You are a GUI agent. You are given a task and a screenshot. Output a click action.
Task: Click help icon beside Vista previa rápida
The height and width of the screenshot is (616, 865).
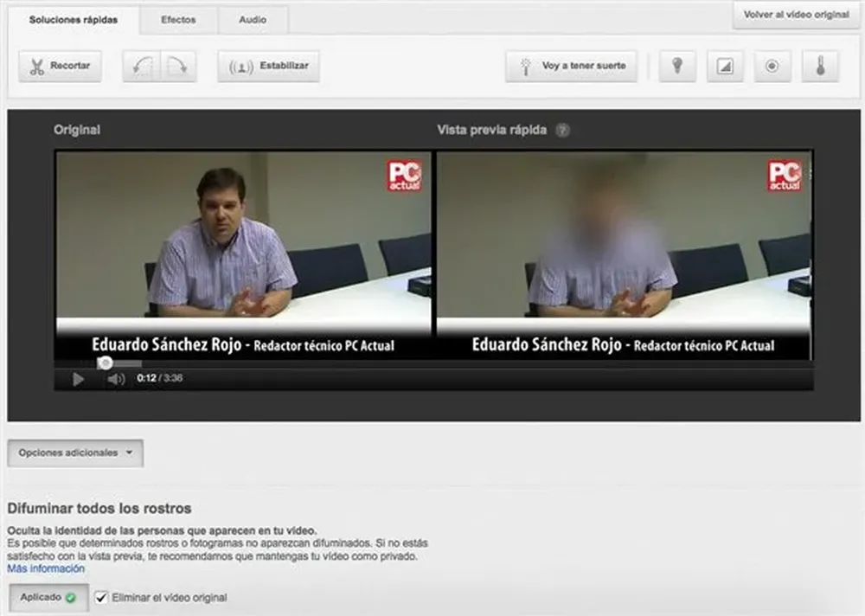pos(563,131)
